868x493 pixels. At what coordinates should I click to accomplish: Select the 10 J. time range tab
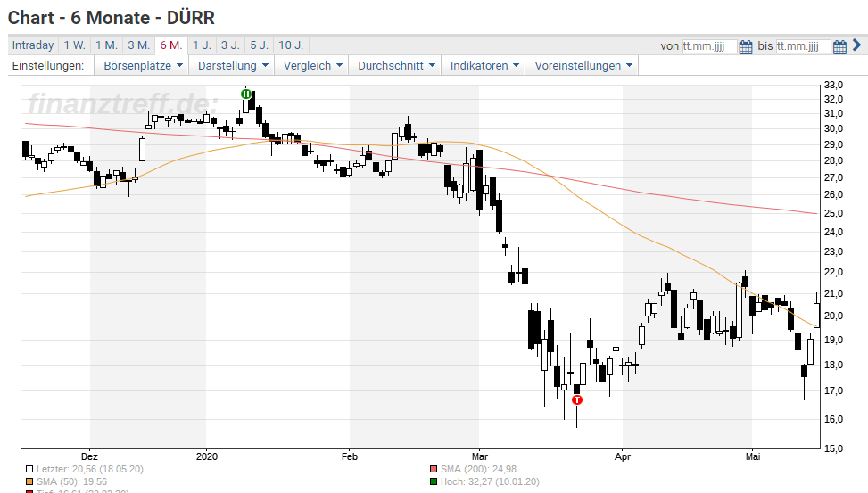(x=291, y=45)
